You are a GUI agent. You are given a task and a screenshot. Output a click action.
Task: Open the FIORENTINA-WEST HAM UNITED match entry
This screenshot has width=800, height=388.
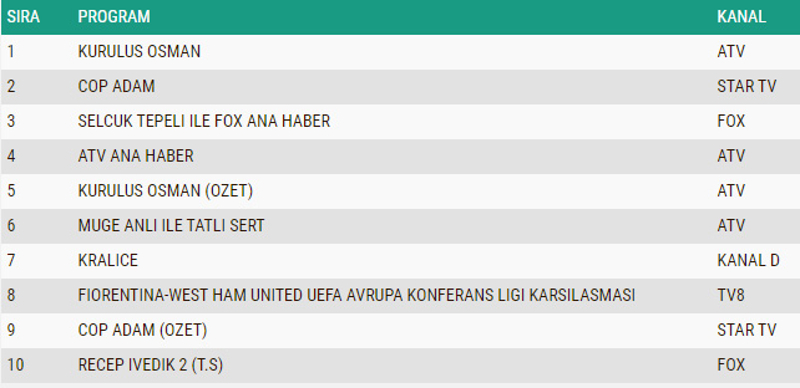tap(356, 295)
